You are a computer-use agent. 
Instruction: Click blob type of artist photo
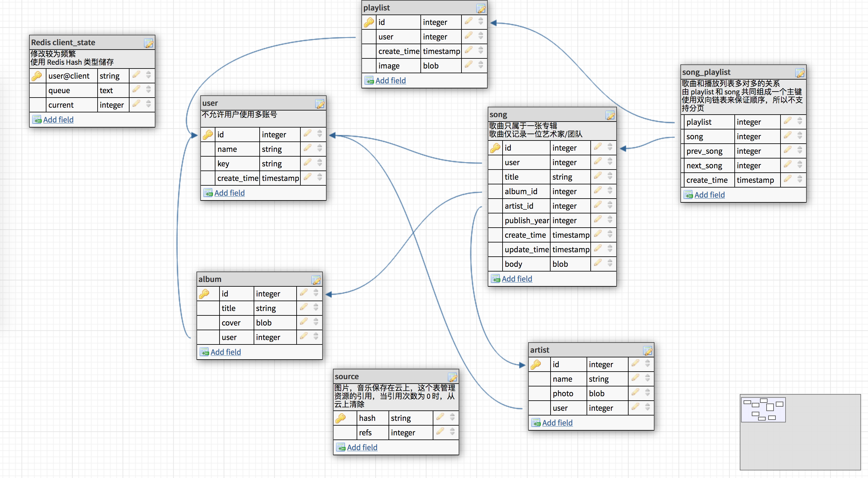click(596, 394)
